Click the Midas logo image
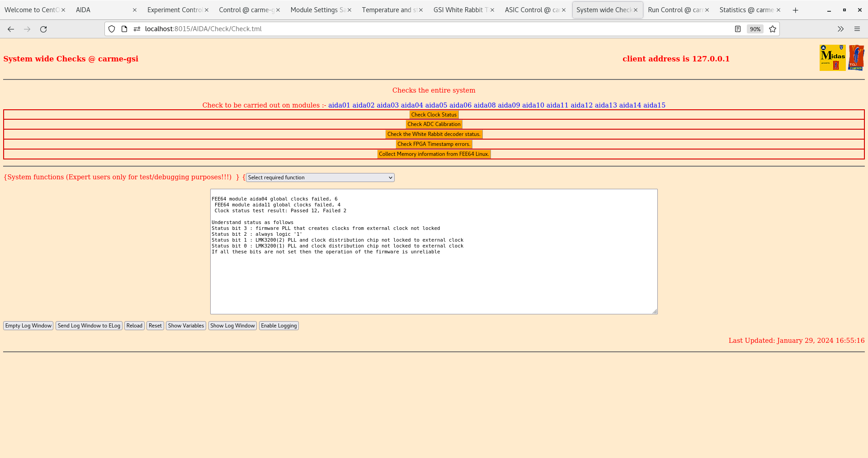This screenshot has width=868, height=458. [832, 57]
